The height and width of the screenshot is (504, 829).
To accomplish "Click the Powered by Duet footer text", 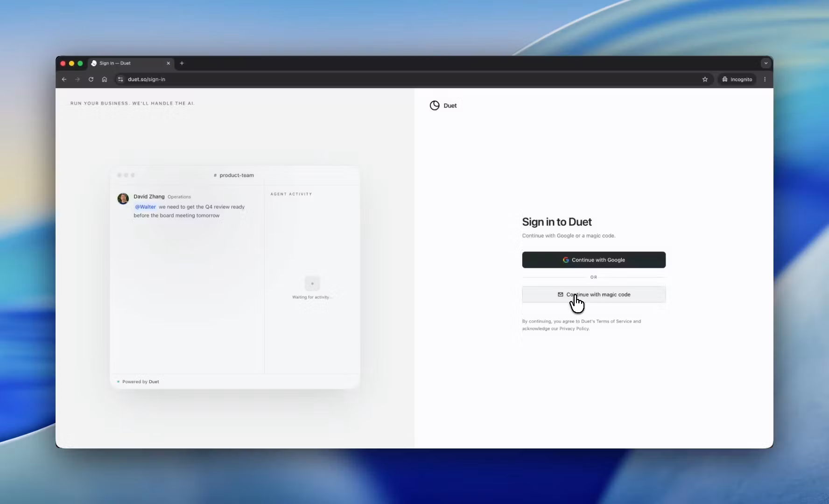I will pos(141,382).
